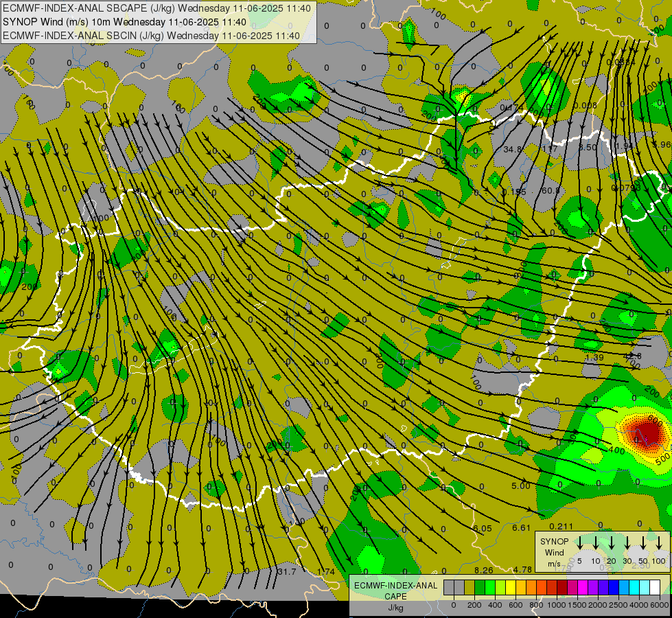Click the '42.8' CIN value on the map

(633, 356)
